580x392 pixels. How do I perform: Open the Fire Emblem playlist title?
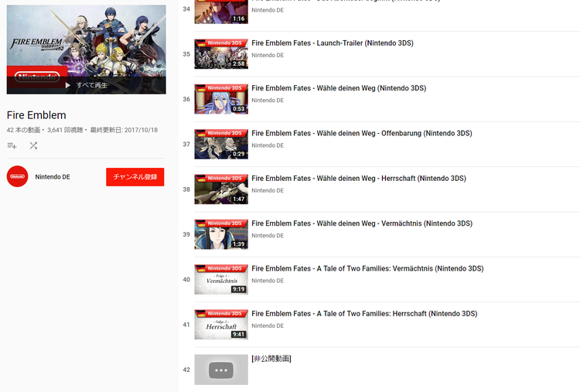click(36, 115)
